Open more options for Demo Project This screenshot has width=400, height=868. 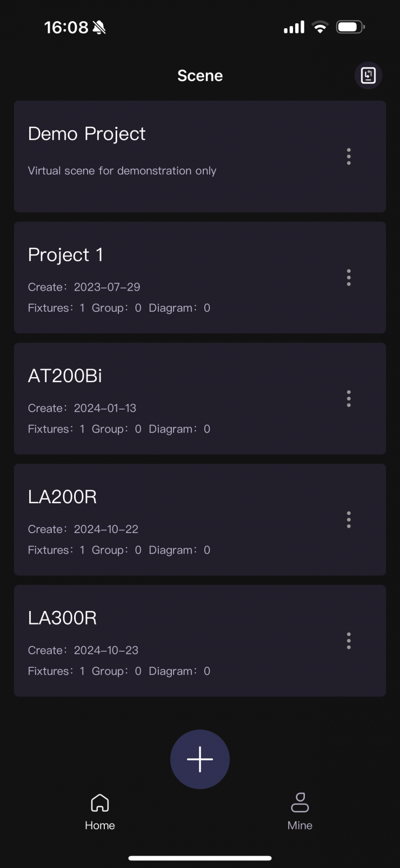[x=349, y=156]
